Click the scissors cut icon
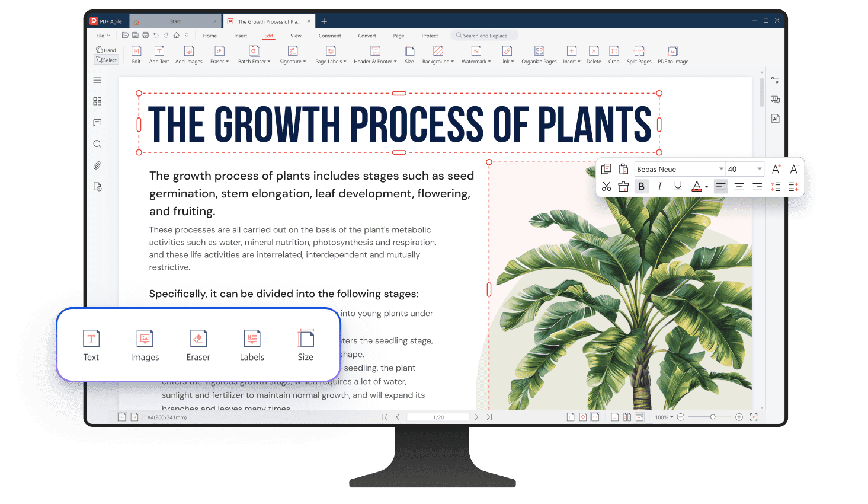868x504 pixels. [x=606, y=187]
